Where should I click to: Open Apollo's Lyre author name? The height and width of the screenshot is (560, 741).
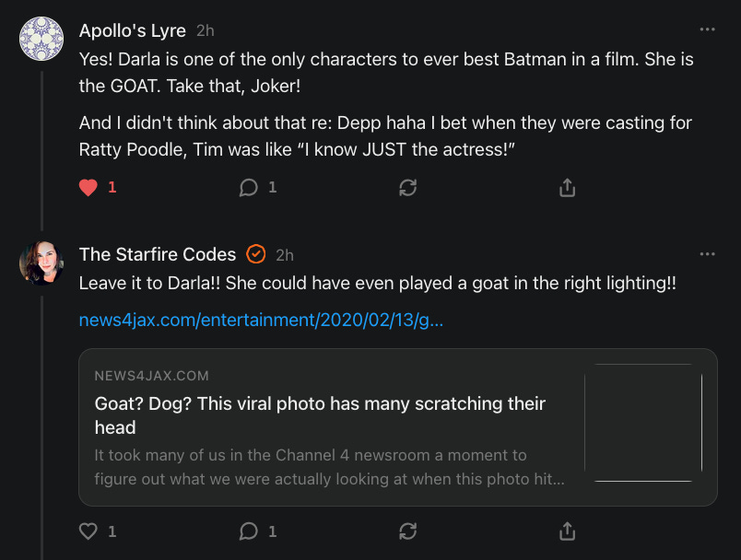click(133, 30)
